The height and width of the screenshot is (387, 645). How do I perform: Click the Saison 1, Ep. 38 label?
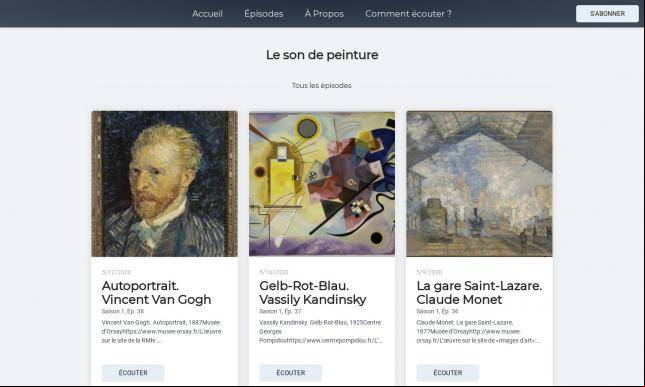coord(123,311)
